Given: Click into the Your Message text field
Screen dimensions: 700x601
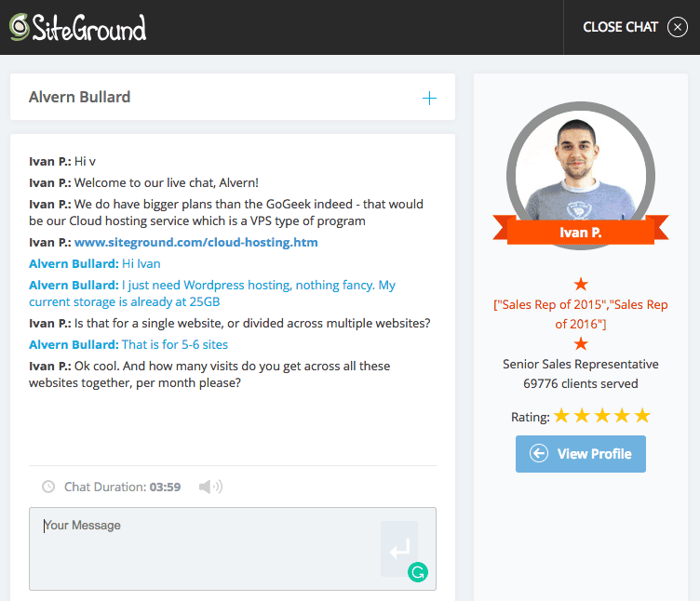Looking at the screenshot, I should click(233, 549).
